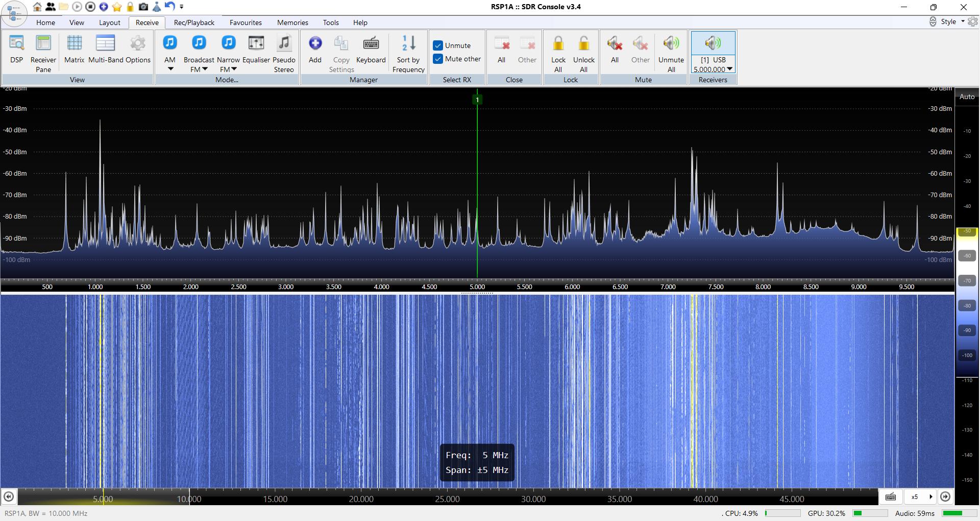The width and height of the screenshot is (980, 521).
Task: Expand the Broadcast FM dropdown arrow
Action: [x=205, y=69]
